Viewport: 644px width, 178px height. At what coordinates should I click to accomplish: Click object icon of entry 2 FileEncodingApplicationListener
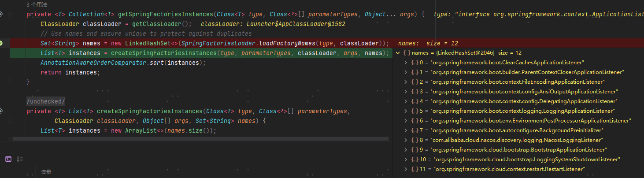click(x=415, y=82)
